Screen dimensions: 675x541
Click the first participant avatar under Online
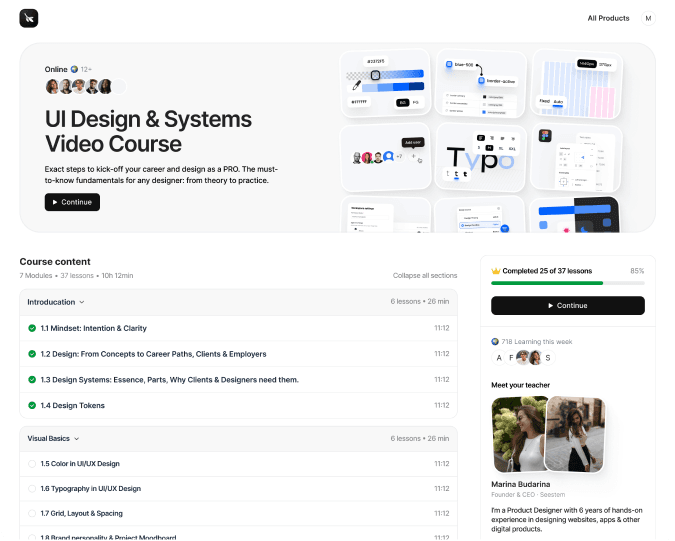52,87
